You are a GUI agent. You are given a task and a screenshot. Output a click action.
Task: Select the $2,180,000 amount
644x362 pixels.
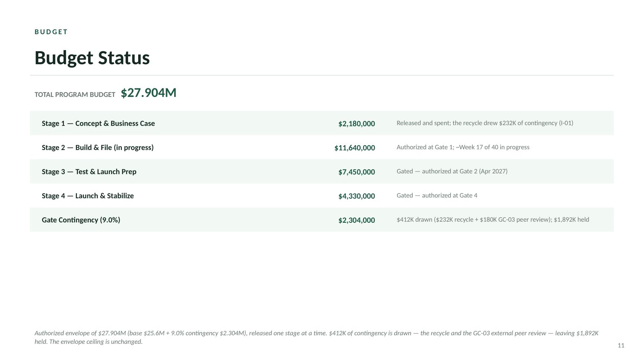pyautogui.click(x=357, y=124)
